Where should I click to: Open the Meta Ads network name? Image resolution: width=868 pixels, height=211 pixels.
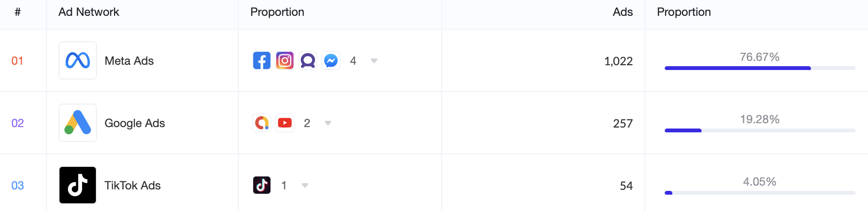pos(129,61)
